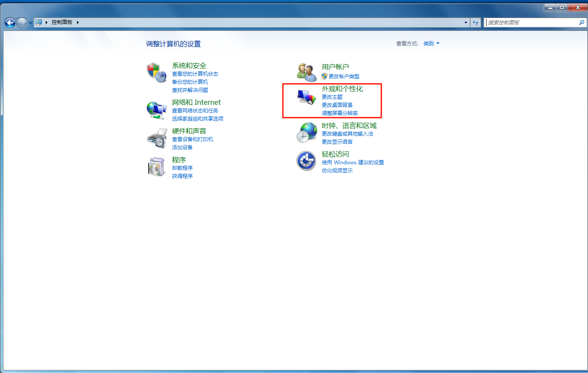
Task: Open the 调整屏幕分辨率 link
Action: coord(340,113)
